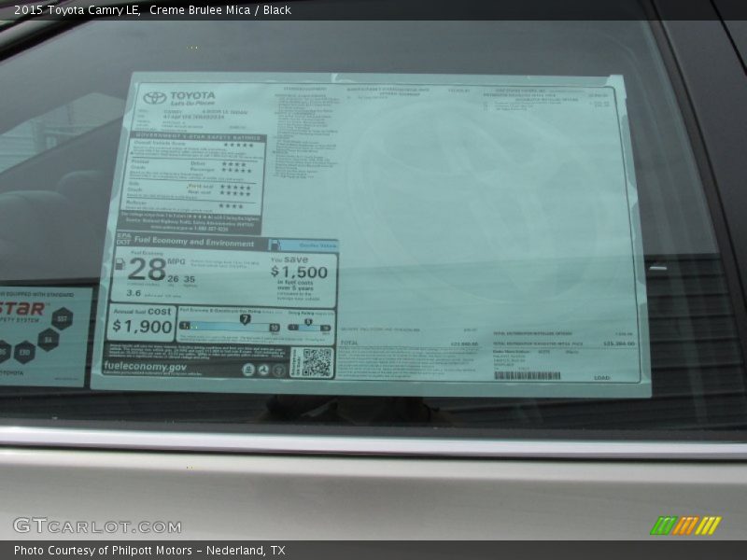Viewport: 747px width, 560px height.
Task: Click the barcode at the sticker's bottom
Action: (528, 376)
